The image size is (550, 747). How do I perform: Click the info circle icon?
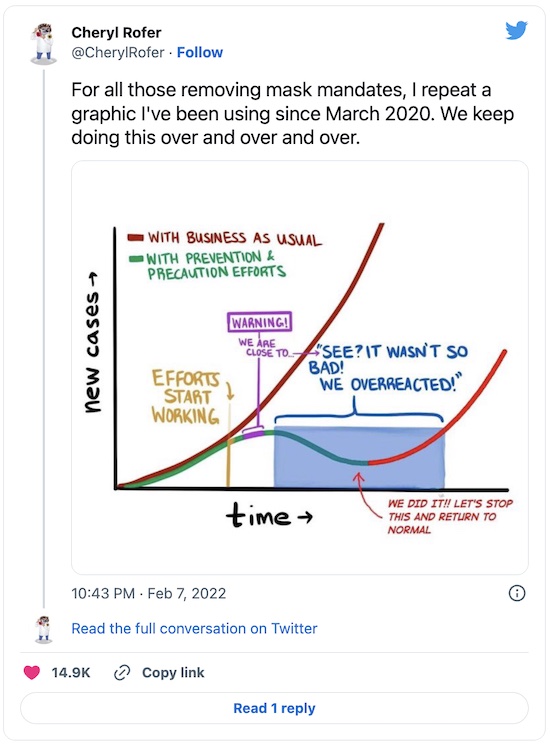pos(517,593)
